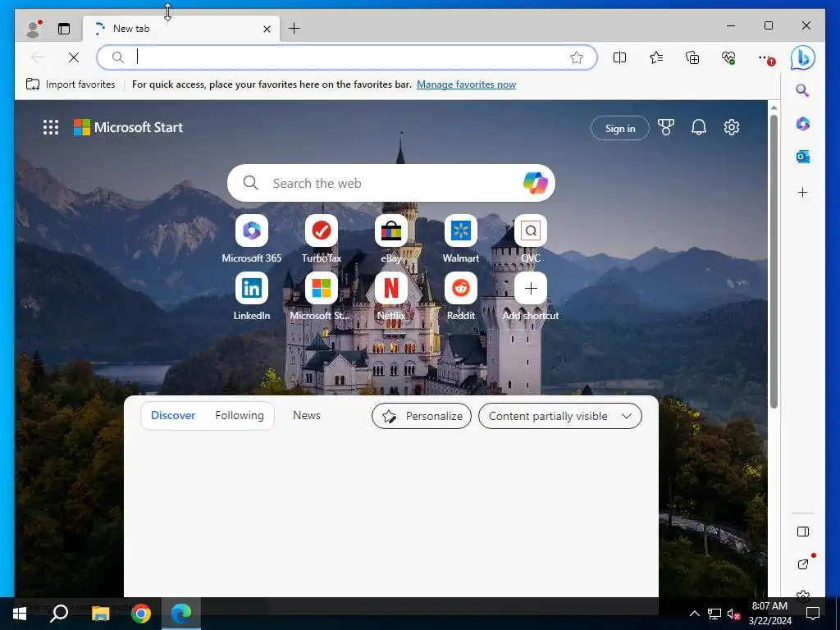Toggle sidebar auto-hide panel icon
This screenshot has width=840, height=630.
[802, 532]
